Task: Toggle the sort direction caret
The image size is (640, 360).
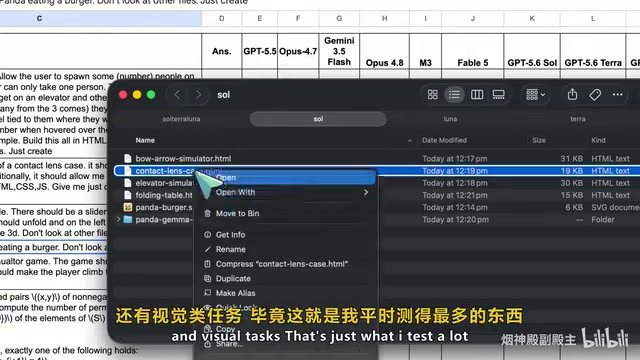Action: click(x=409, y=140)
